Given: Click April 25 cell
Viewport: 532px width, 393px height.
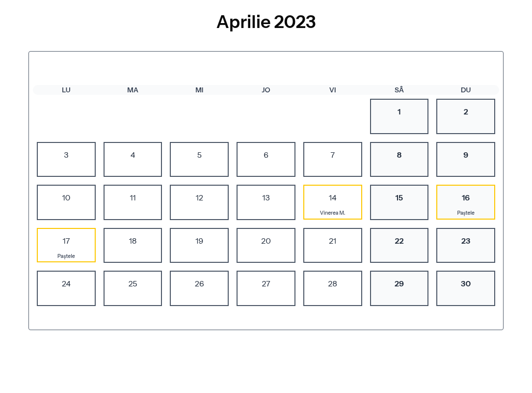Looking at the screenshot, I should pyautogui.click(x=133, y=288).
